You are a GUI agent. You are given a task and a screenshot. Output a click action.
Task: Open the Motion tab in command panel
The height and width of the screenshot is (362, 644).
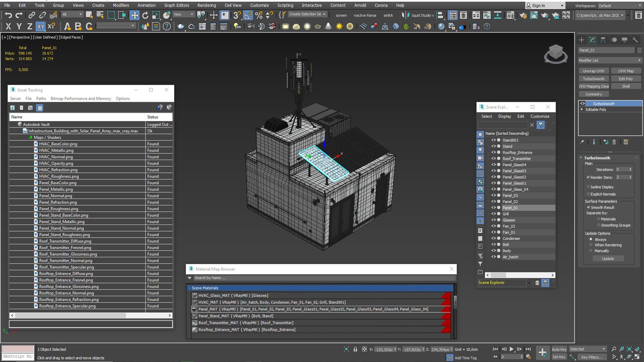tap(614, 40)
